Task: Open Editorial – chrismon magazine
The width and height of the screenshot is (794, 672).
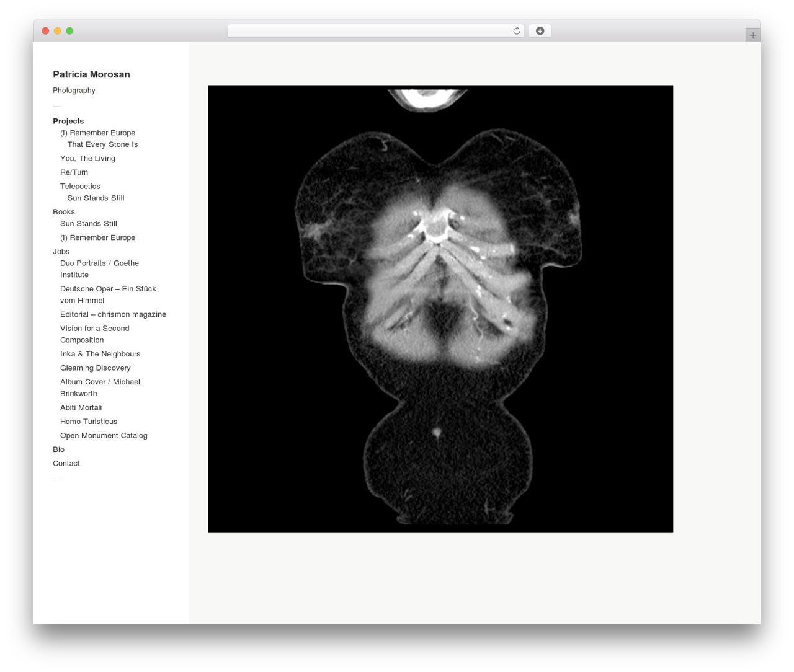Action: coord(113,314)
